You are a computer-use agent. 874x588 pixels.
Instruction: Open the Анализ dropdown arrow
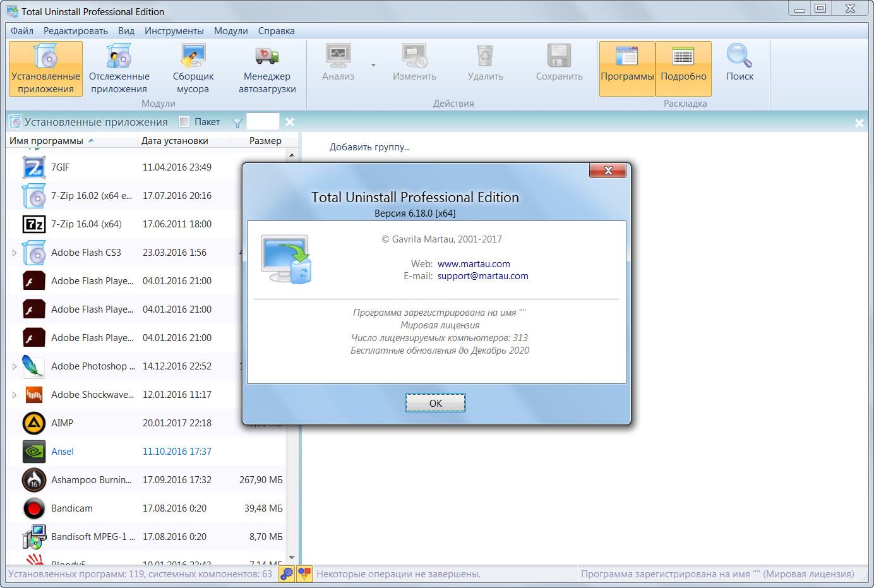tap(373, 65)
